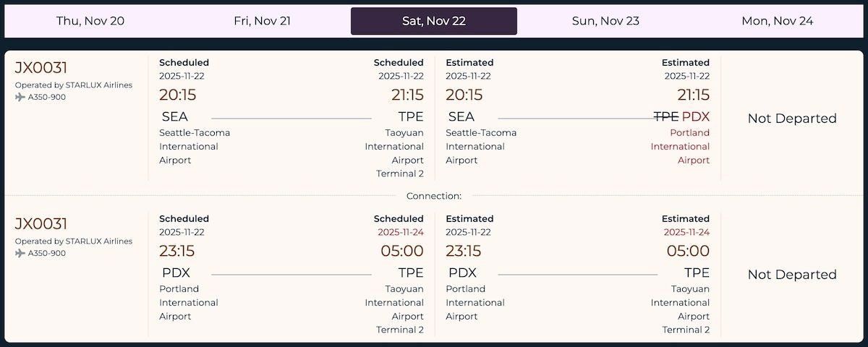The image size is (868, 347).
Task: Click the JX0031 flight number departing Seattle
Action: point(41,68)
